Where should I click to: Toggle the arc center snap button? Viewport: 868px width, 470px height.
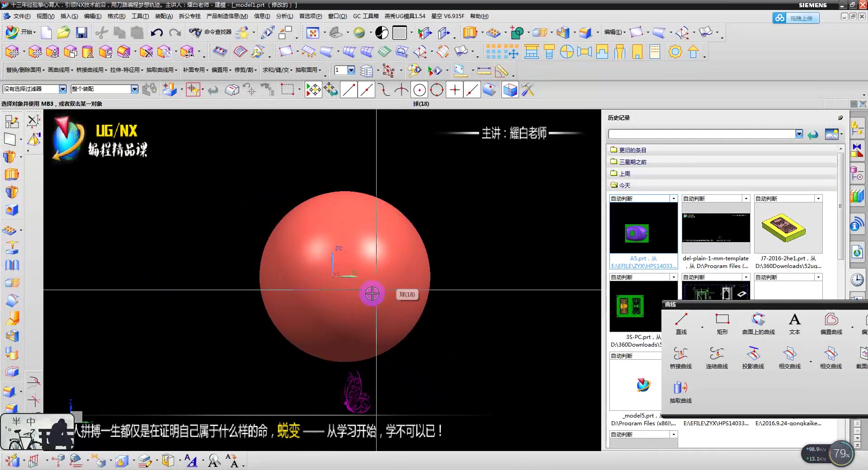pyautogui.click(x=419, y=90)
